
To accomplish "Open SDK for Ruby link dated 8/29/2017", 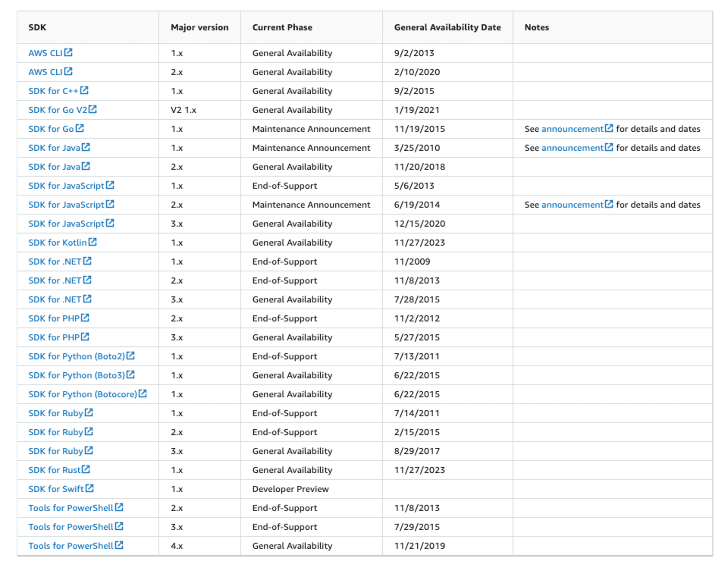I will click(x=56, y=451).
